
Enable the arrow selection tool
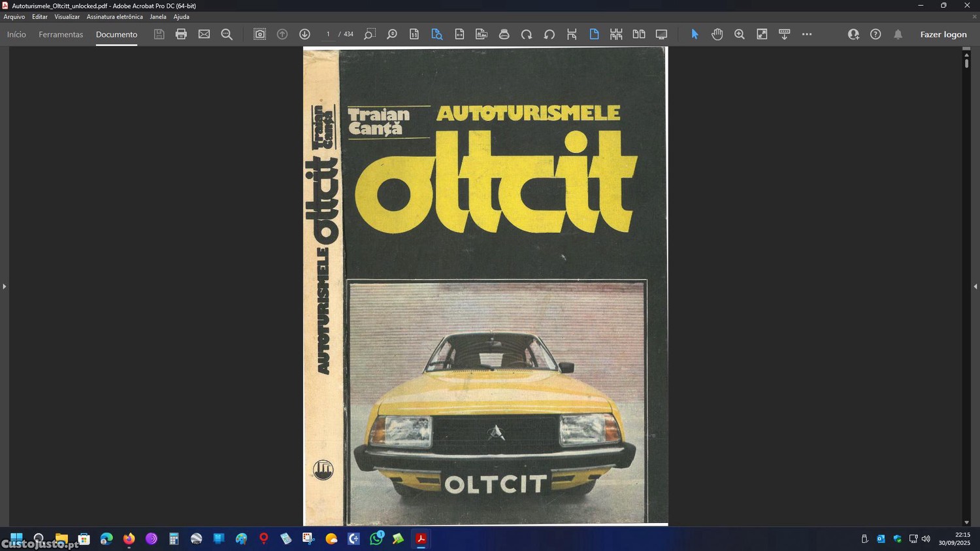click(x=694, y=34)
